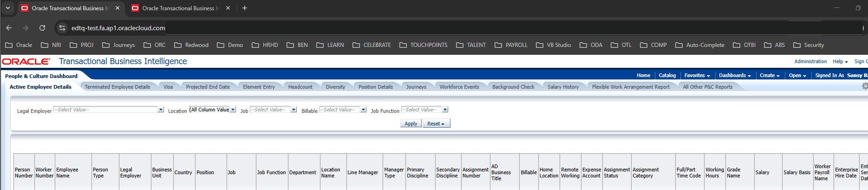Expand the Create menu

770,75
